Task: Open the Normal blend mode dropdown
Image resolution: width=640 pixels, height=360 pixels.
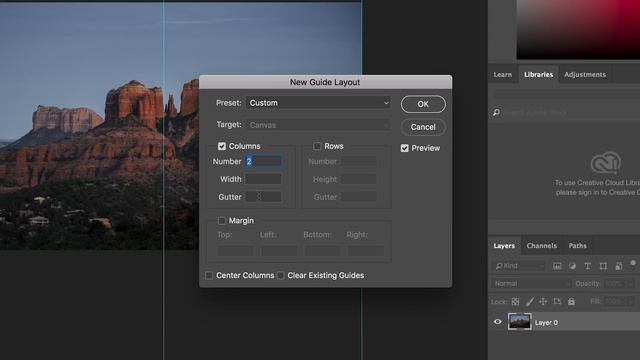Action: pos(531,284)
